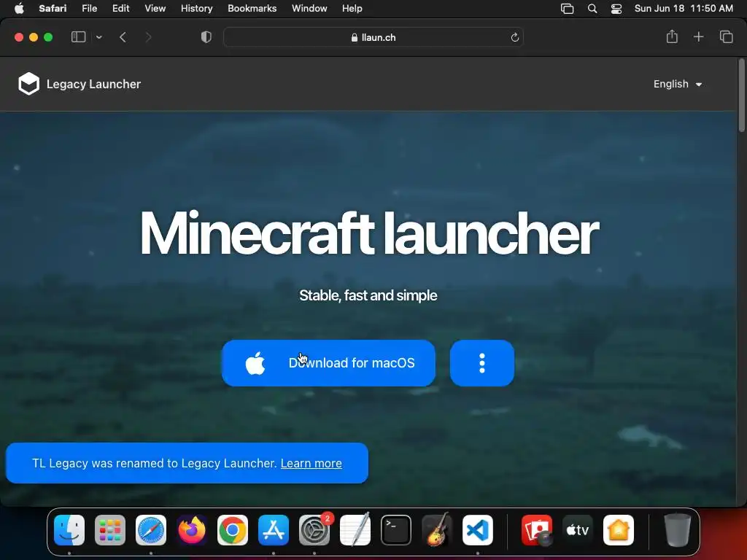Open the English language dropdown
Image resolution: width=747 pixels, height=560 pixels.
678,85
